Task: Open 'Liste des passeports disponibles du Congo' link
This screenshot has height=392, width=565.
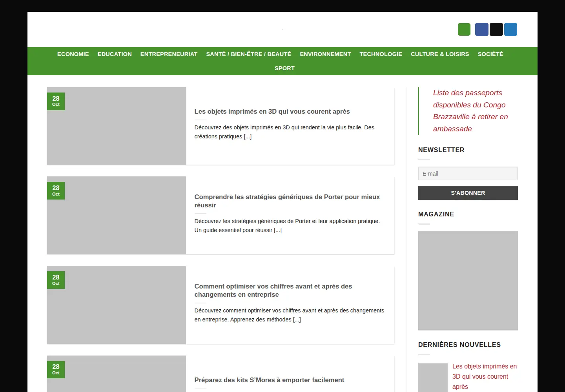Action: tap(470, 111)
